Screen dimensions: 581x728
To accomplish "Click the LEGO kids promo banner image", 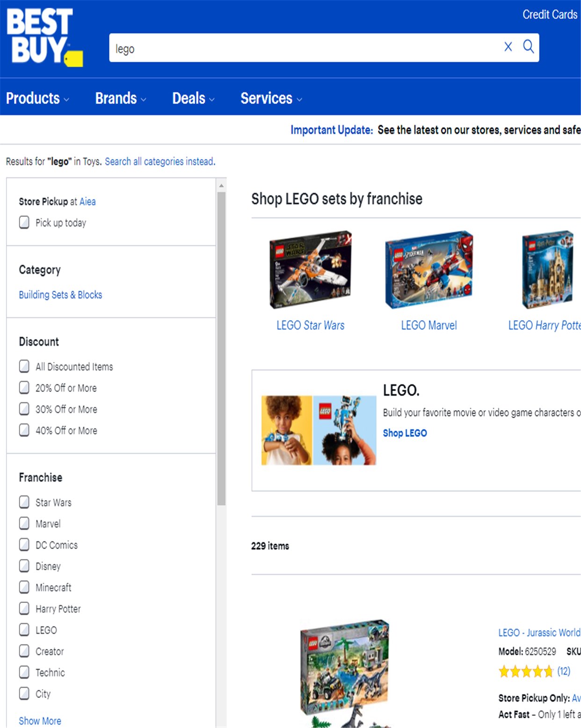I will [x=319, y=430].
